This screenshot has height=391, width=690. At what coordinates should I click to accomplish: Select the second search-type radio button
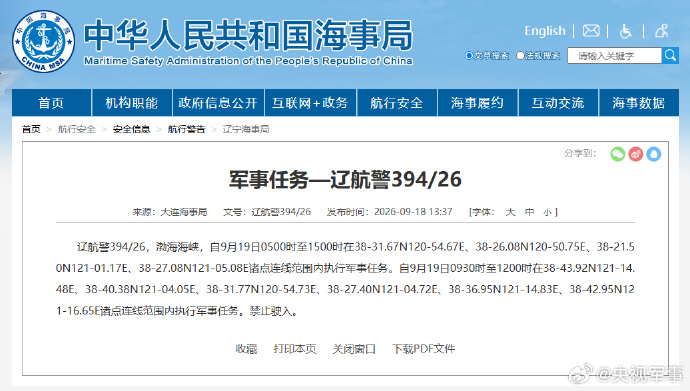520,55
